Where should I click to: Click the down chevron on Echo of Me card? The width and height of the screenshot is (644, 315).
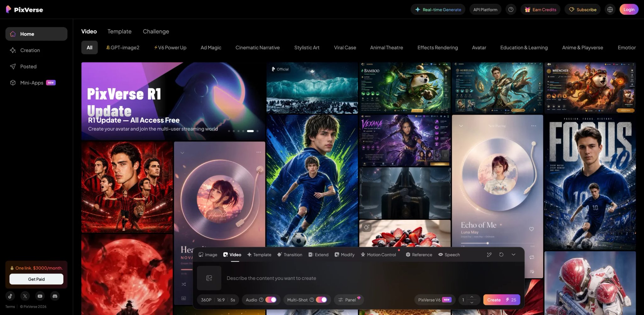tap(461, 126)
